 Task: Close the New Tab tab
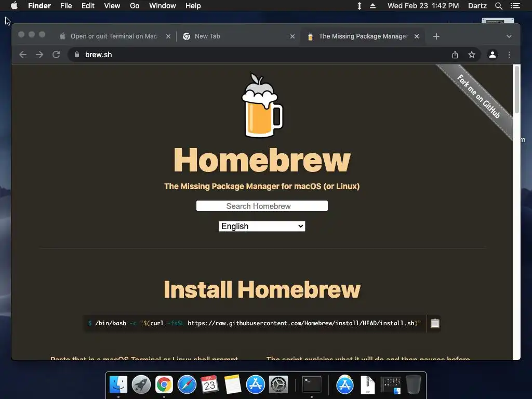pyautogui.click(x=292, y=36)
